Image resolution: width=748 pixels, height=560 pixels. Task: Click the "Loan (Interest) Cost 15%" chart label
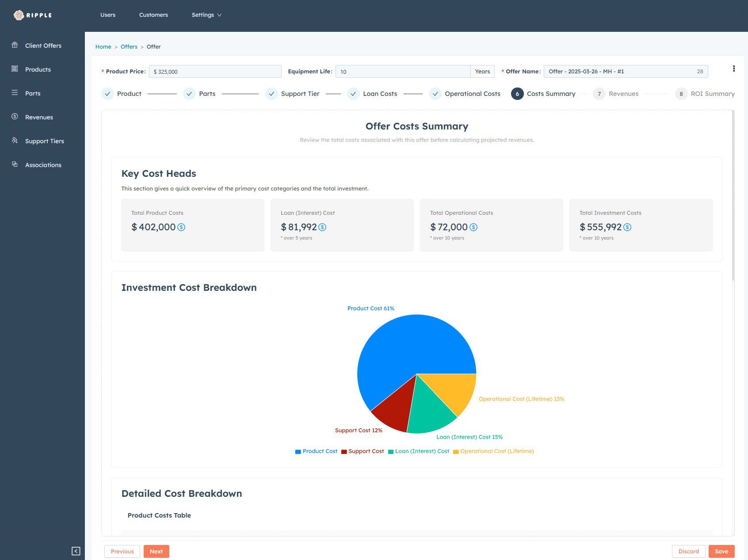[x=469, y=437]
